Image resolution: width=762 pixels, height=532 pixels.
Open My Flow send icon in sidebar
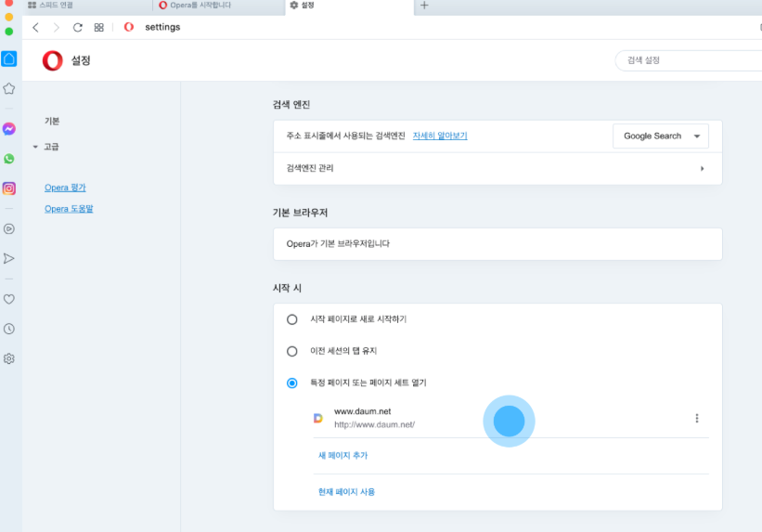[9, 258]
